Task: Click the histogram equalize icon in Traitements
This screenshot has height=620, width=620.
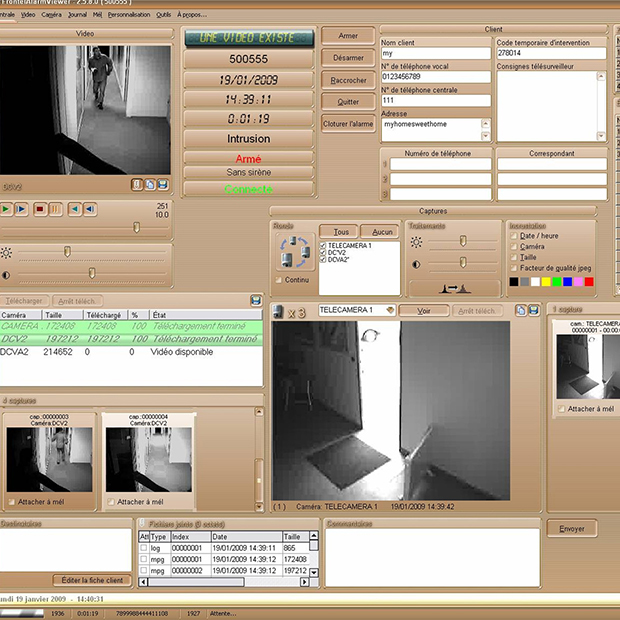Action: [x=453, y=287]
